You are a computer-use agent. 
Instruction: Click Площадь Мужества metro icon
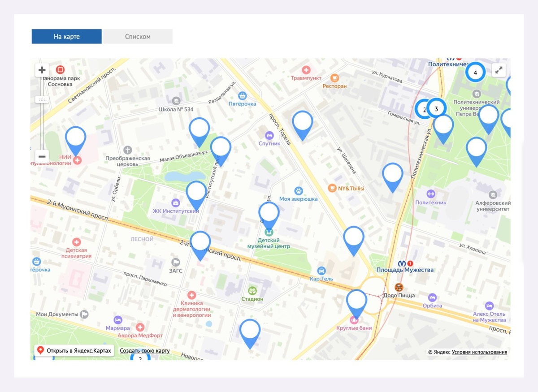point(402,263)
